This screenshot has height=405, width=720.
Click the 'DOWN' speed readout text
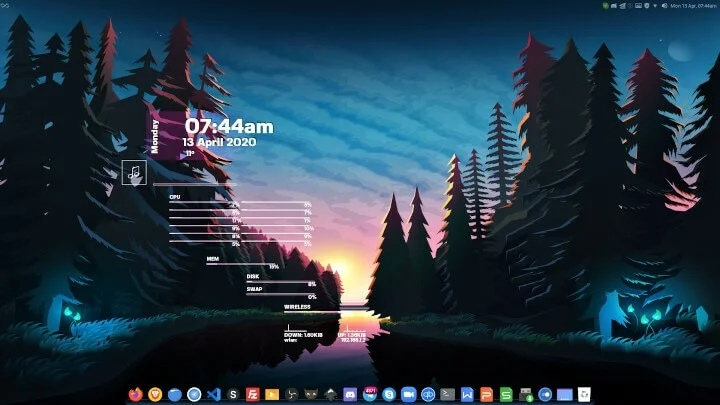point(303,335)
